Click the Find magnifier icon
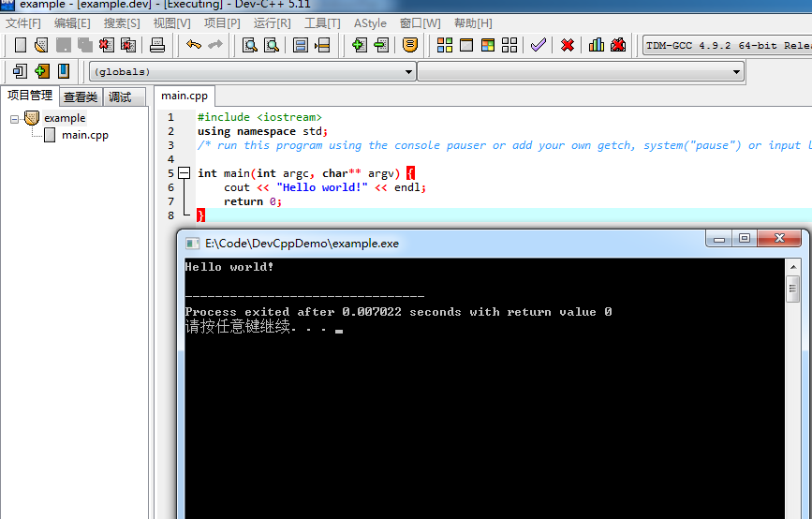812x519 pixels. coord(250,45)
